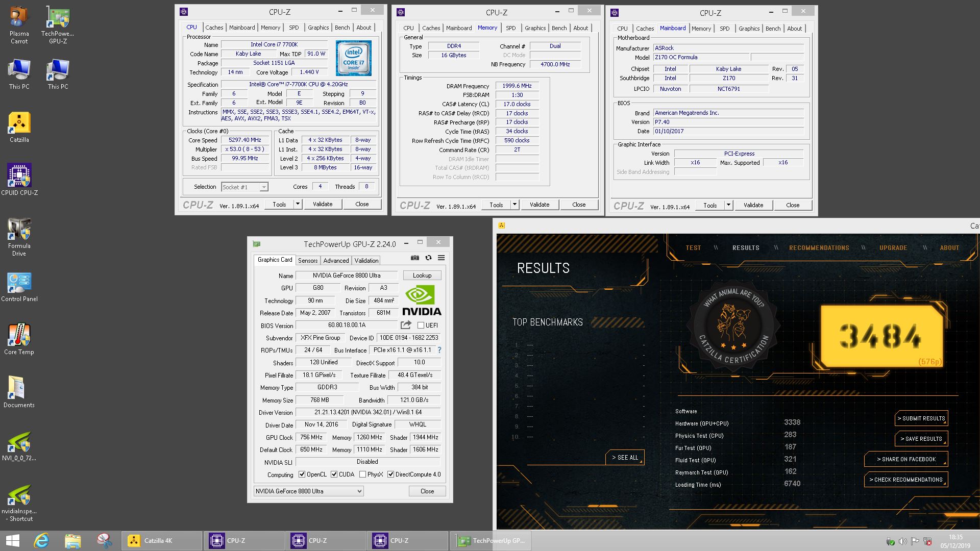Go to the TEST tab in Catzilla

click(693, 247)
